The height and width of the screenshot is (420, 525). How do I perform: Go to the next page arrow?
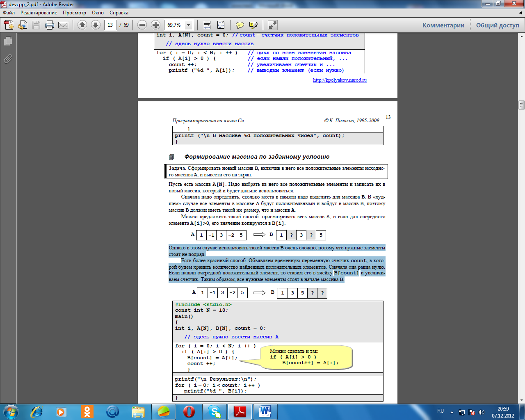pyautogui.click(x=96, y=25)
